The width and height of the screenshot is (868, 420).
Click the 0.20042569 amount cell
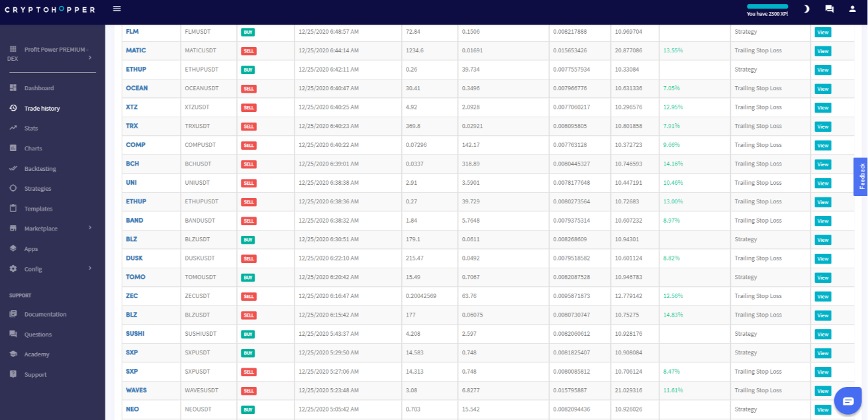click(x=421, y=296)
